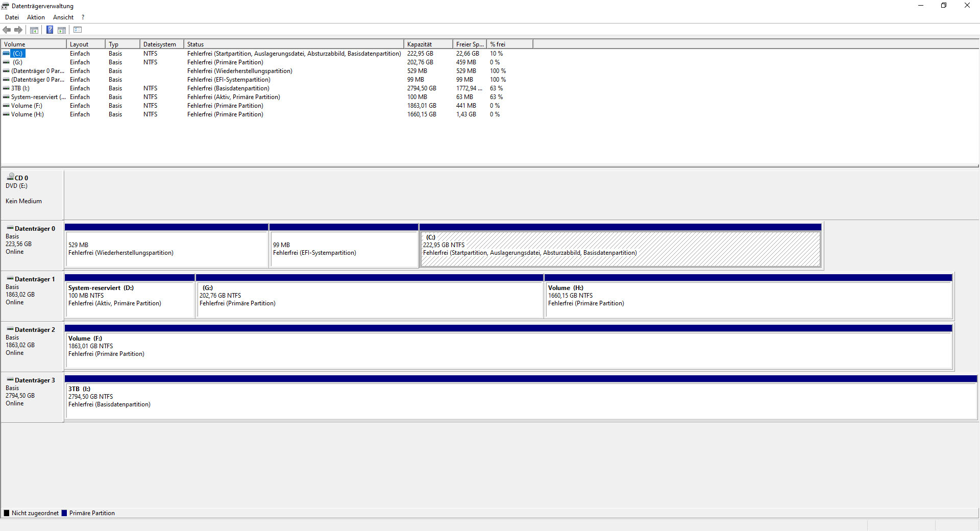Click the drive icon of the Volume (H:) row
This screenshot has width=980, height=531.
coord(6,114)
